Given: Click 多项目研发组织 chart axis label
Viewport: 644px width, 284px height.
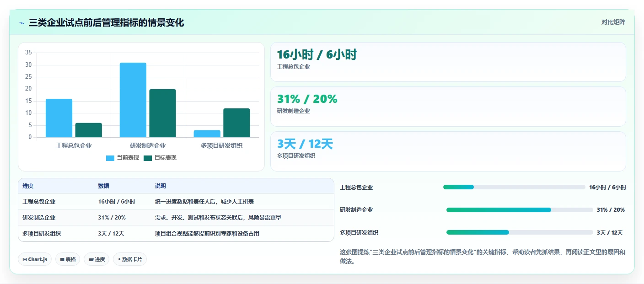Looking at the screenshot, I should coord(222,145).
